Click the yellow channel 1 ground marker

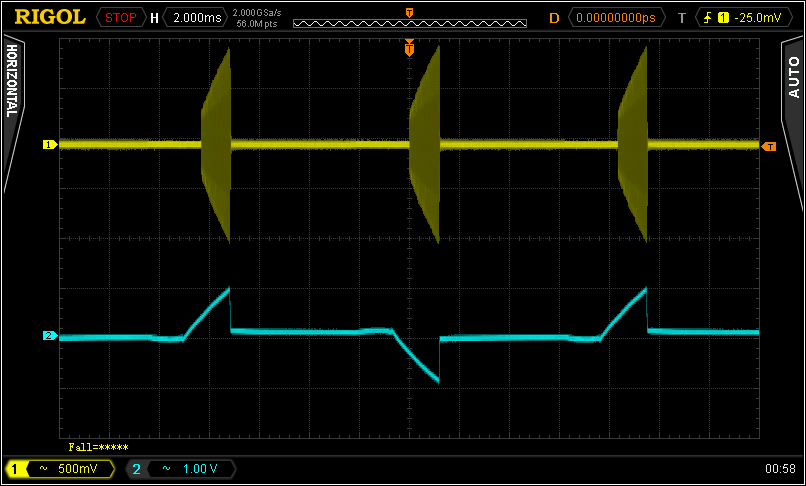point(47,145)
